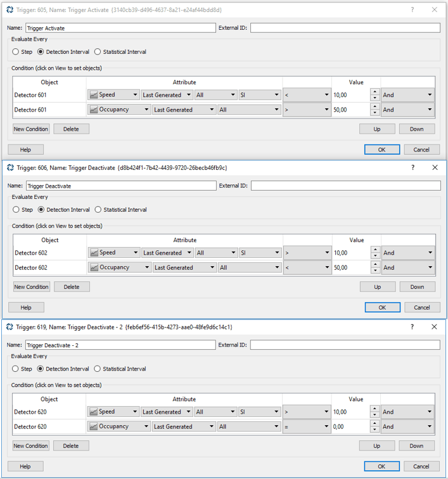Click New Condition in Trigger Deactivate - 2 window
The height and width of the screenshot is (479, 448).
[x=30, y=445]
